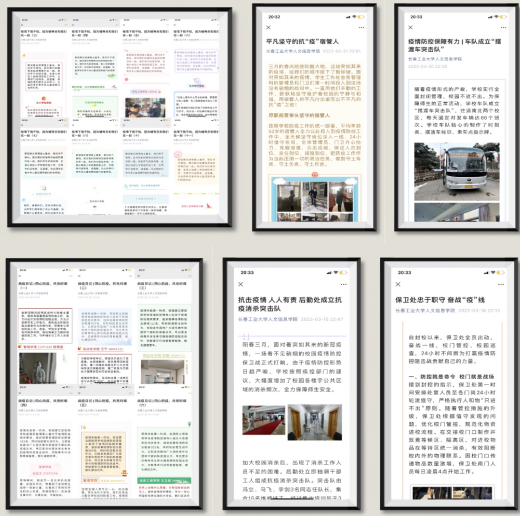Image resolution: width=520 pixels, height=516 pixels.
Task: Open more options in the 宿管人 article
Action: coord(361,28)
